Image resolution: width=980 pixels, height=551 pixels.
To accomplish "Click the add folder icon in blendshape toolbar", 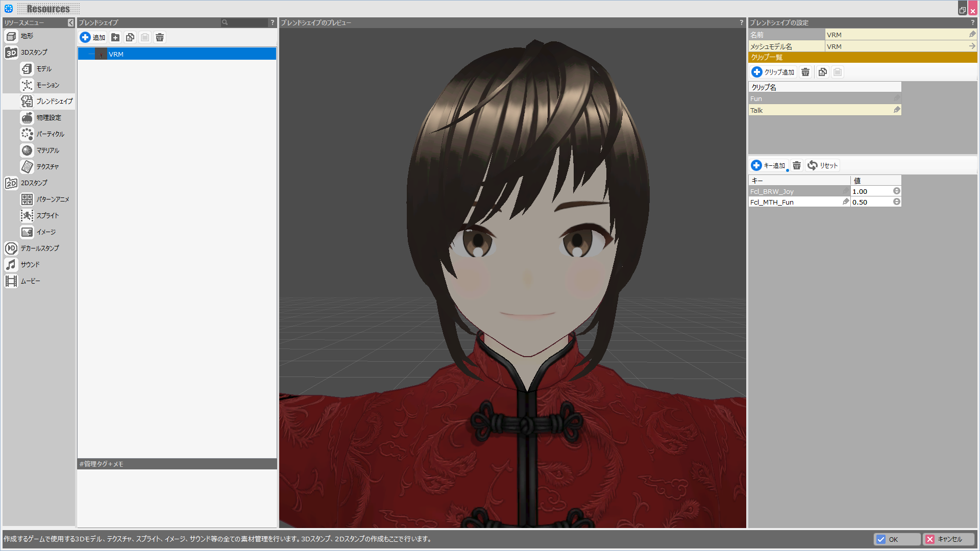I will 115,37.
